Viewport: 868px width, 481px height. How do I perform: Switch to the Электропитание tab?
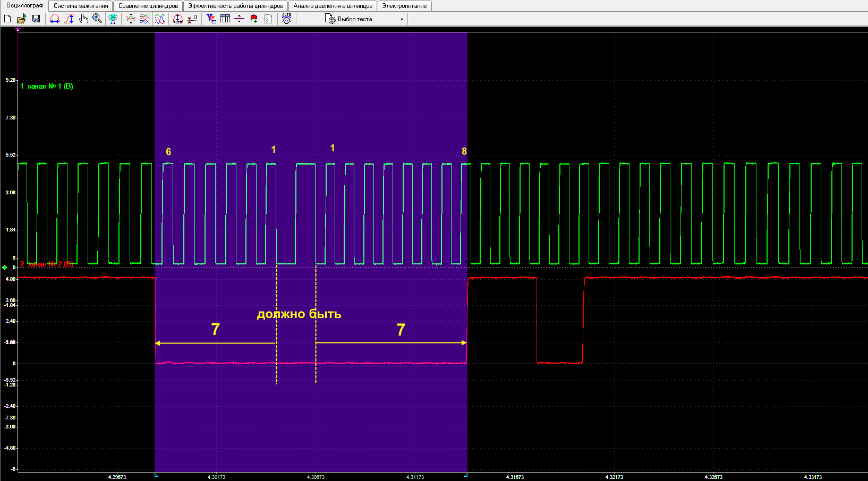404,6
